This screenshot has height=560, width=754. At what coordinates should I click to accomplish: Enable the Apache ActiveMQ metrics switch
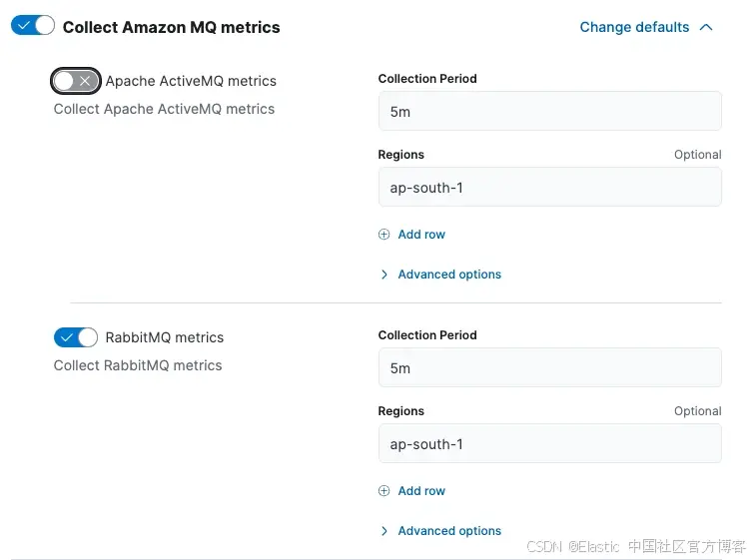(x=76, y=81)
